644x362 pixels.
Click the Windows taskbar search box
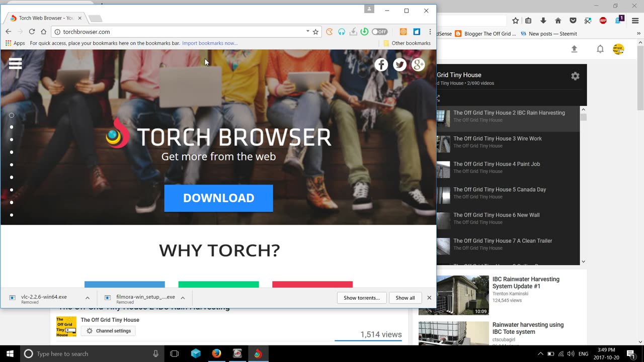92,353
